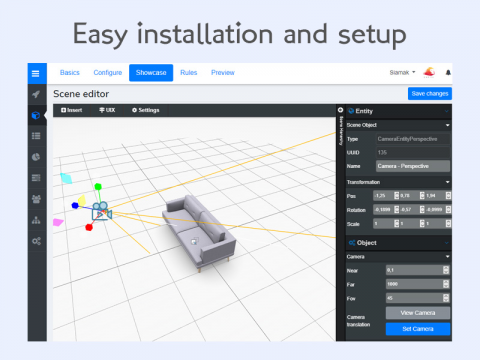Click the blue axis gizmo handle
Image resolution: width=480 pixels, height=360 pixels.
(75, 205)
